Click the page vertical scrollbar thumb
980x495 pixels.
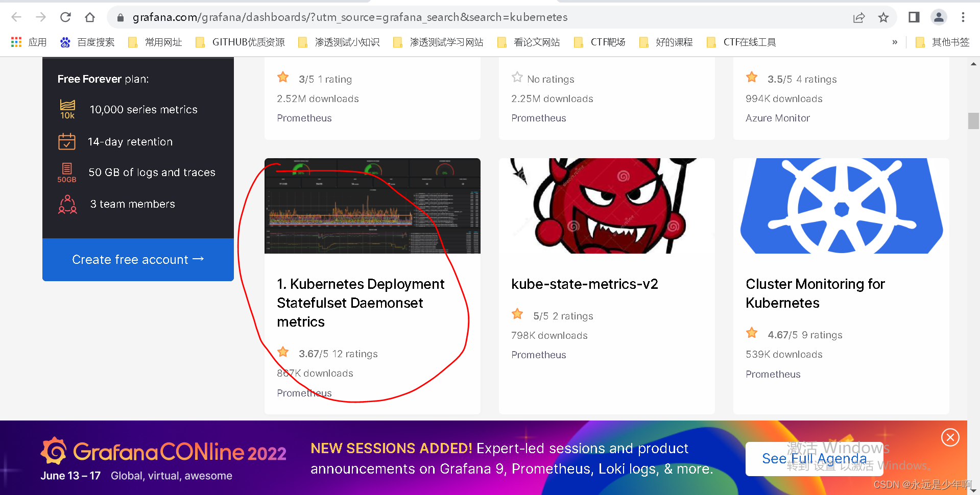coord(973,121)
